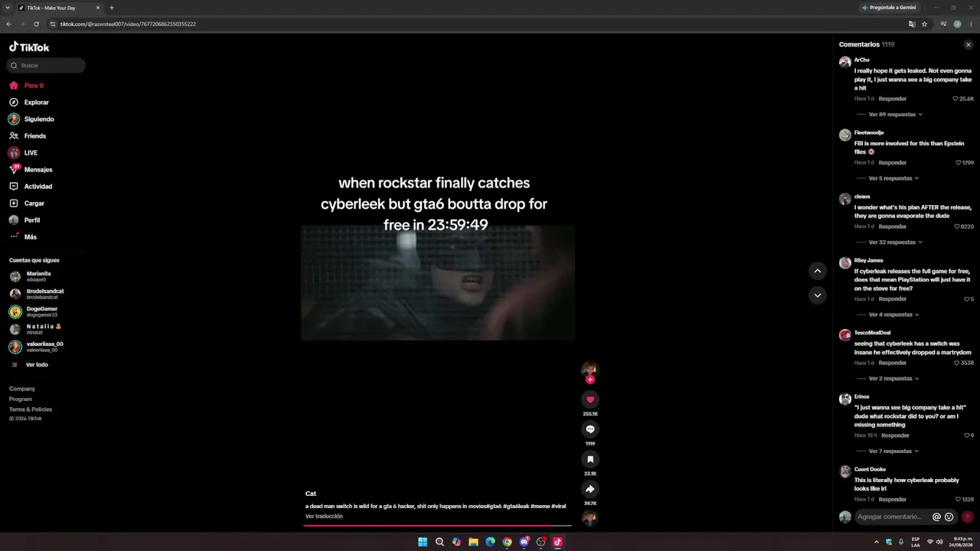The width and height of the screenshot is (980, 551).
Task: Insert a mention with the @ icon
Action: click(x=936, y=517)
